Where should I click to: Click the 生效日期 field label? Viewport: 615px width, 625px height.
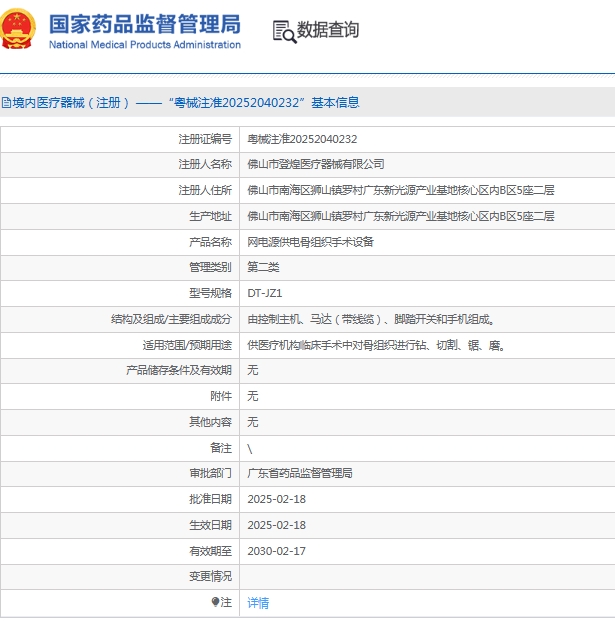point(210,525)
